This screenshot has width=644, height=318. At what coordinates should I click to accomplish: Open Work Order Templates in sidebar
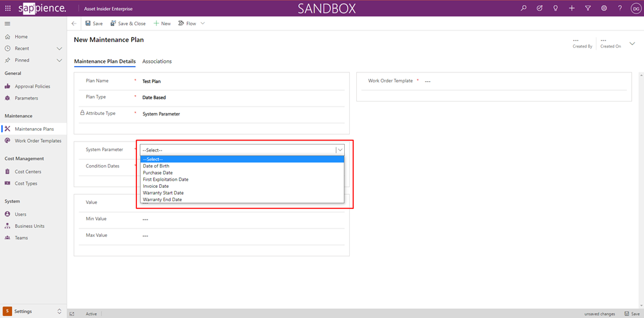pyautogui.click(x=38, y=141)
